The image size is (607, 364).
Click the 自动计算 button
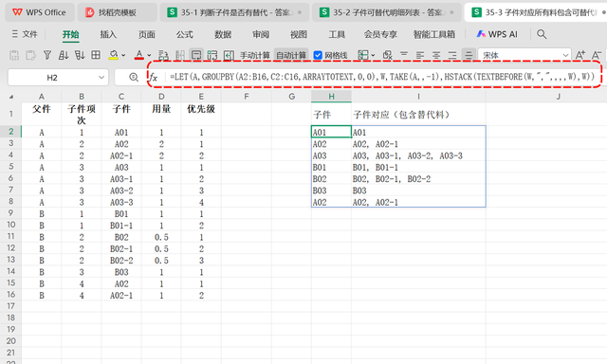(x=291, y=55)
